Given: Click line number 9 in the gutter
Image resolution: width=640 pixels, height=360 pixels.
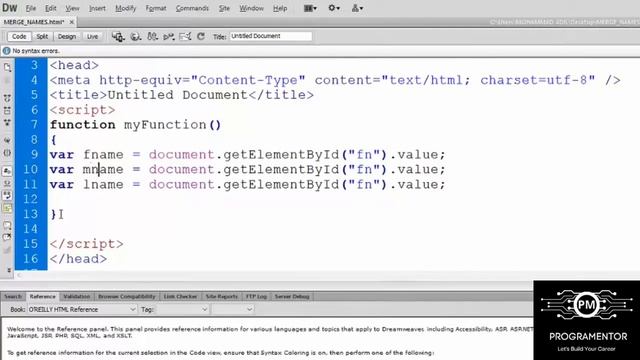Looking at the screenshot, I should (x=34, y=154).
